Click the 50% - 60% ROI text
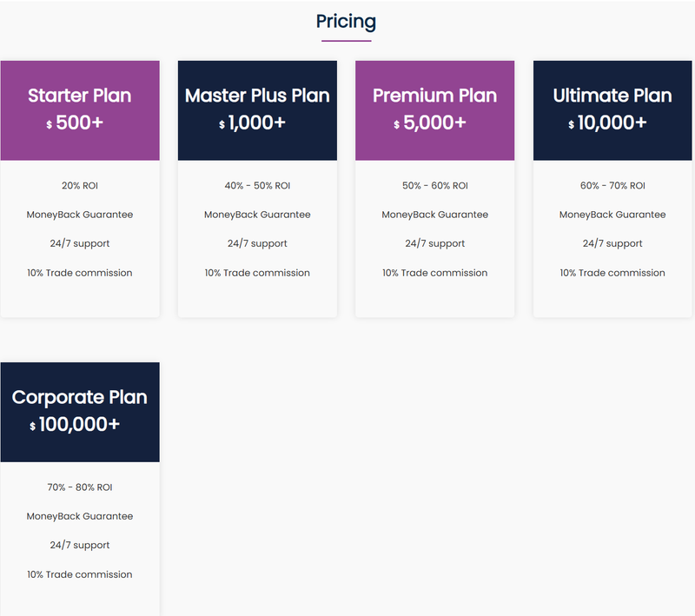This screenshot has width=695, height=616. [x=435, y=186]
